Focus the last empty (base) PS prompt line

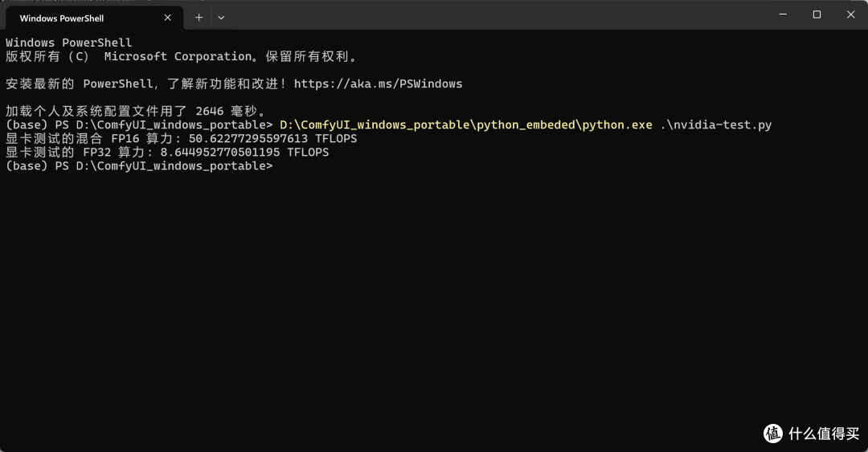(x=139, y=166)
